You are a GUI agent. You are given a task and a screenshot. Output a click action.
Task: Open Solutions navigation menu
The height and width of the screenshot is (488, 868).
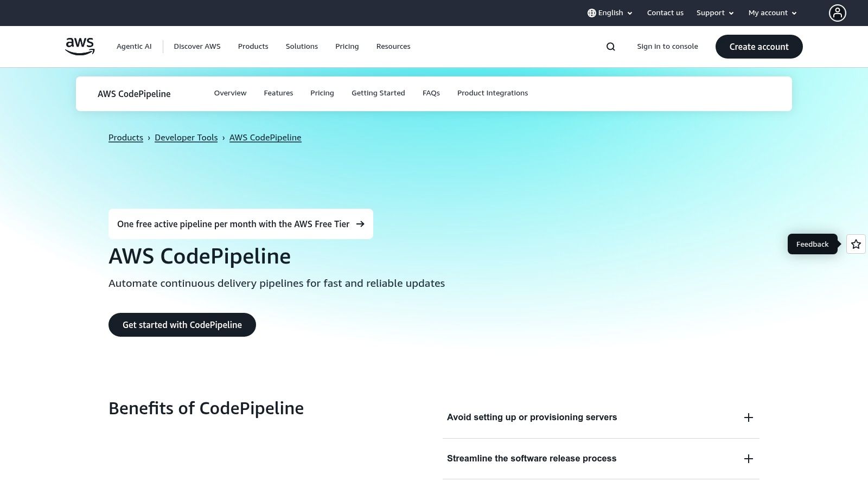pyautogui.click(x=302, y=47)
